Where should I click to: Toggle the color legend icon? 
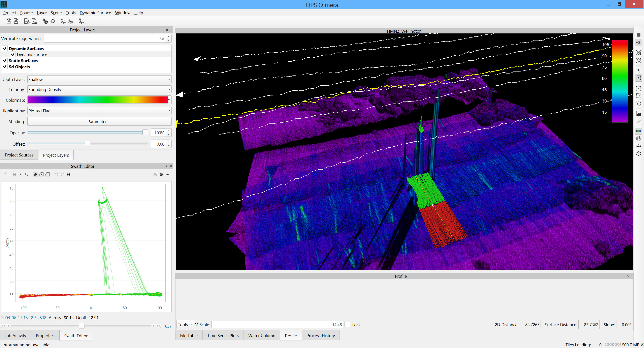639,131
